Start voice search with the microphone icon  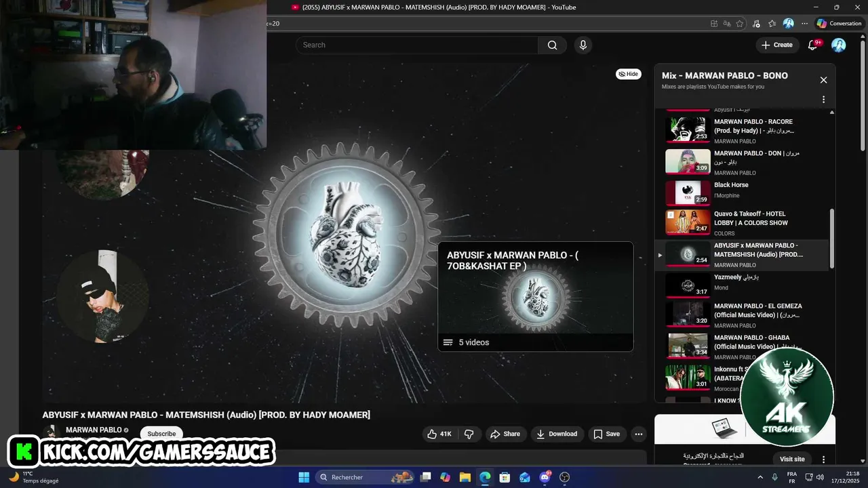coord(583,45)
